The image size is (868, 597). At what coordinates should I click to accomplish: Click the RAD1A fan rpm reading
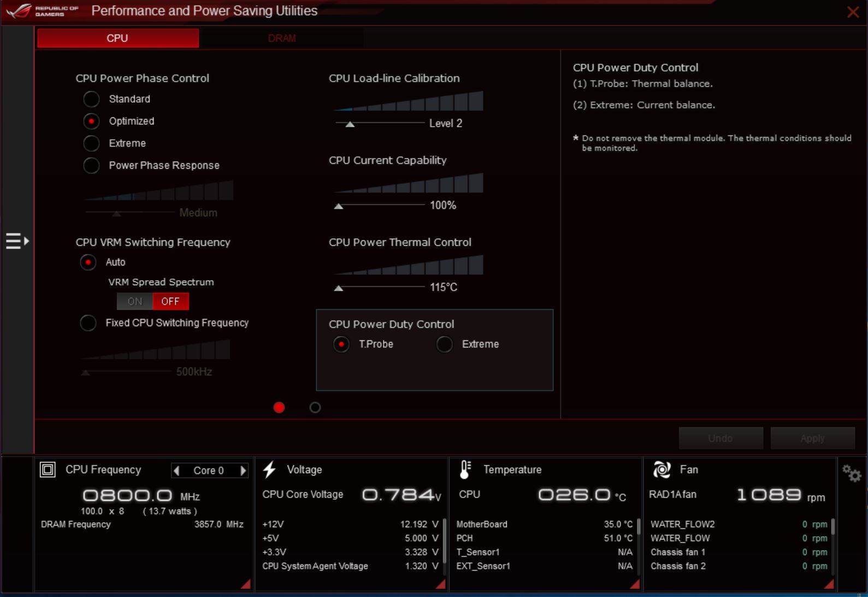[x=781, y=495]
